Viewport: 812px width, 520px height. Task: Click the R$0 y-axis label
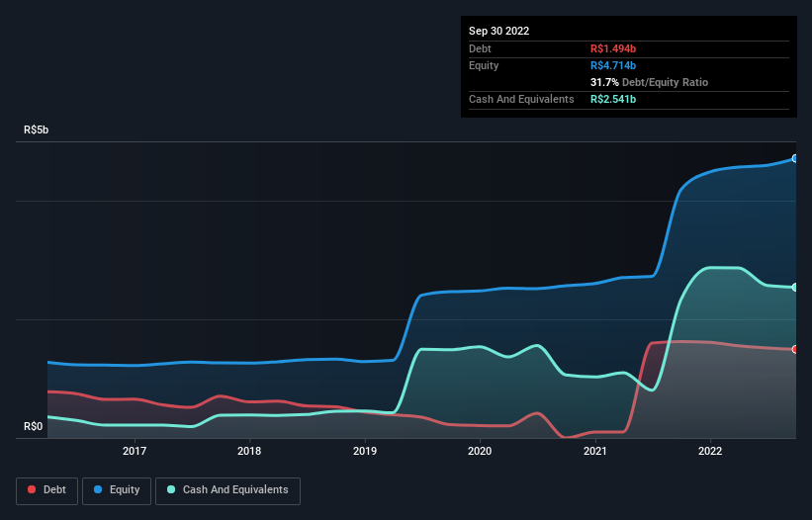coord(34,426)
